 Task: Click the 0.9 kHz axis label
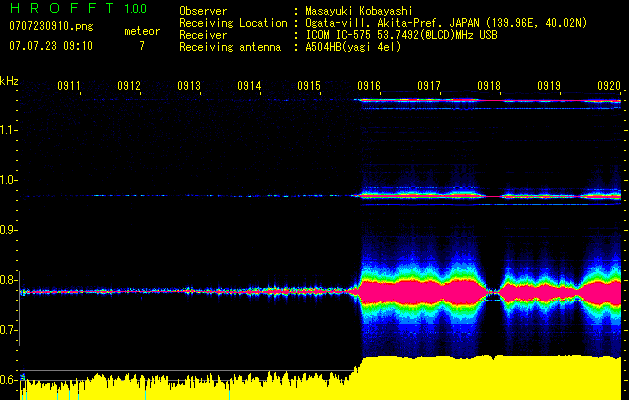pos(8,230)
